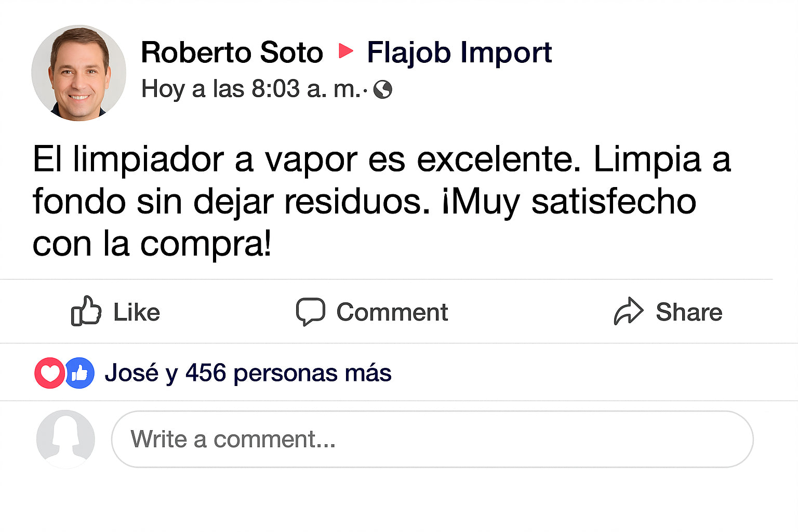
Task: Click the Like thumbs-up icon
Action: coord(86,311)
